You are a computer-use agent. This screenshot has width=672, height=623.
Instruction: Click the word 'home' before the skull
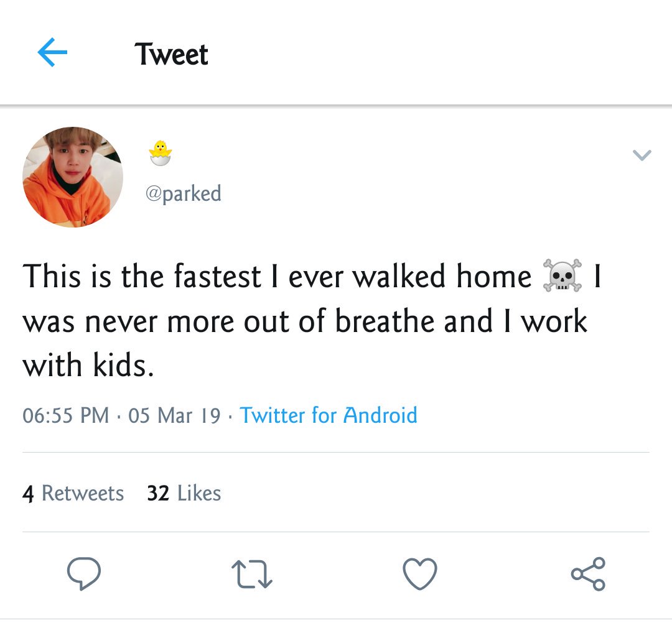(x=493, y=276)
